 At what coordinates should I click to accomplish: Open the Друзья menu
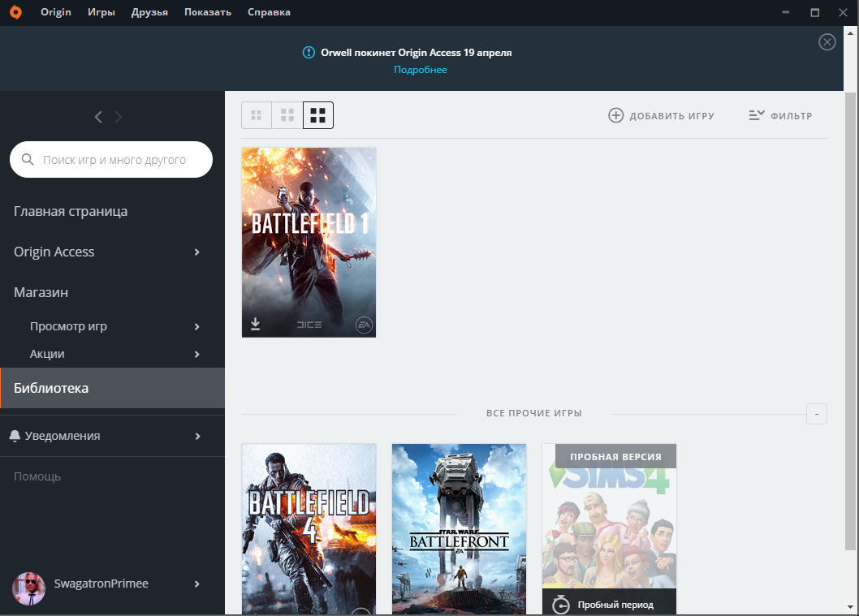point(149,12)
